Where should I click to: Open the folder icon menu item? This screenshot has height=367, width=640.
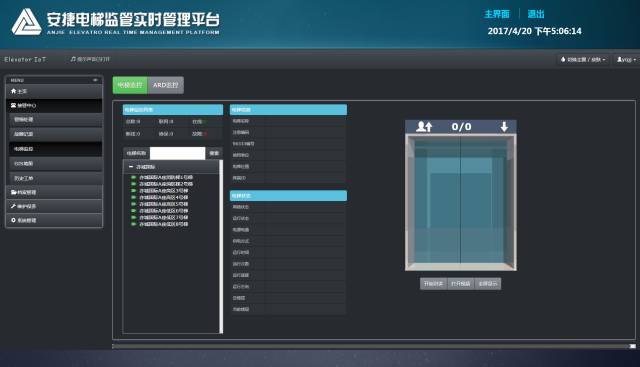click(13, 192)
